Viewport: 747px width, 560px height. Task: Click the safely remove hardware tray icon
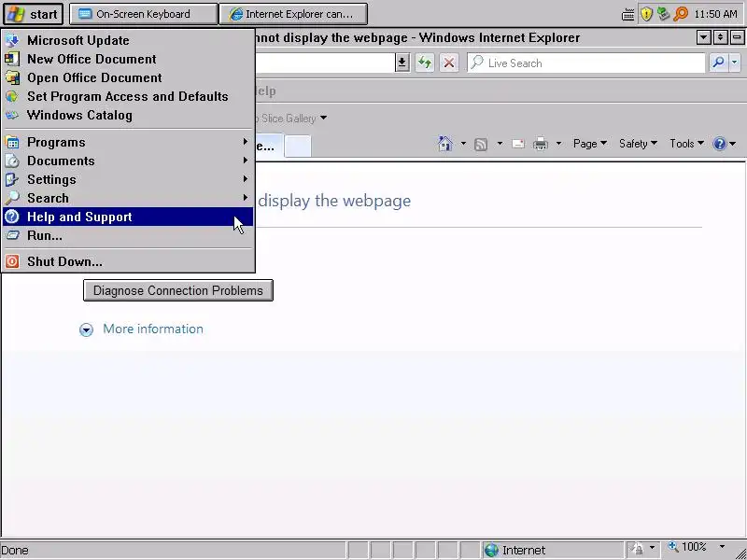[663, 14]
